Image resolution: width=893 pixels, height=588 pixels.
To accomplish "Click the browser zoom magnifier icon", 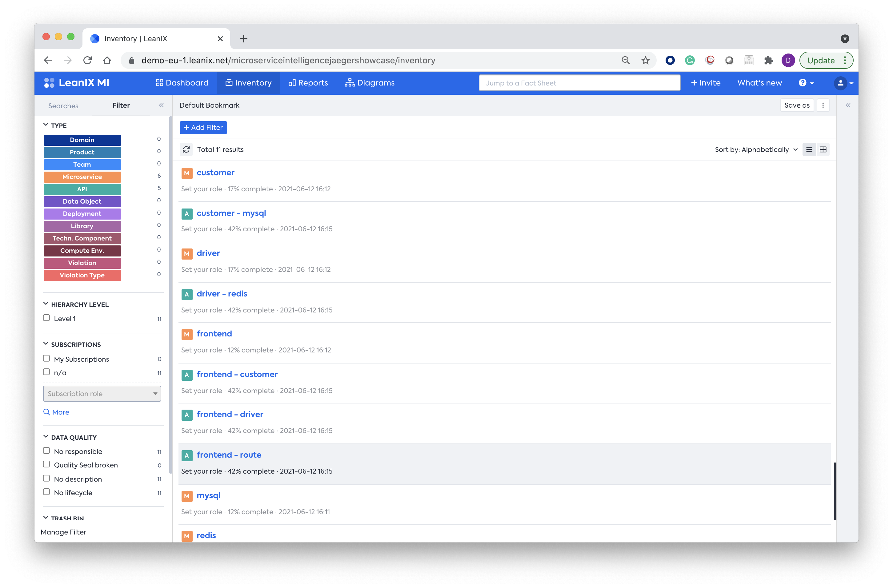I will [x=626, y=60].
